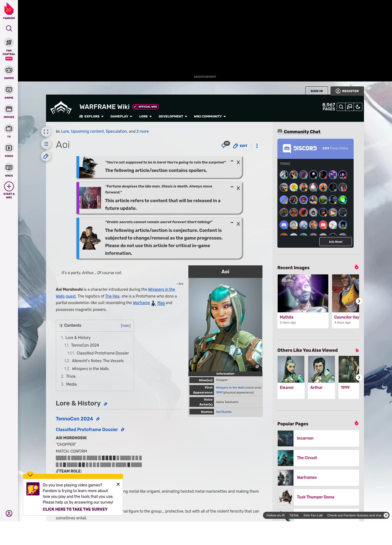Click the floating pencil edit icon
392x545 pixels.
[46, 156]
